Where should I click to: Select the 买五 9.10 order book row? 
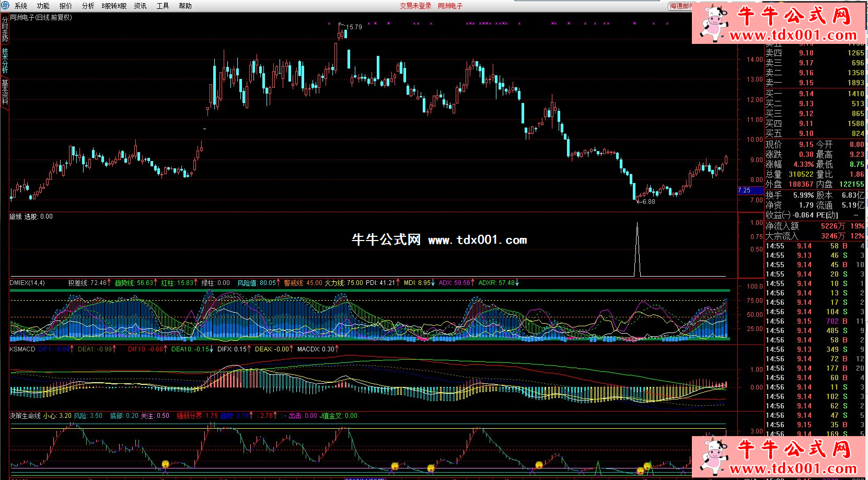point(814,133)
